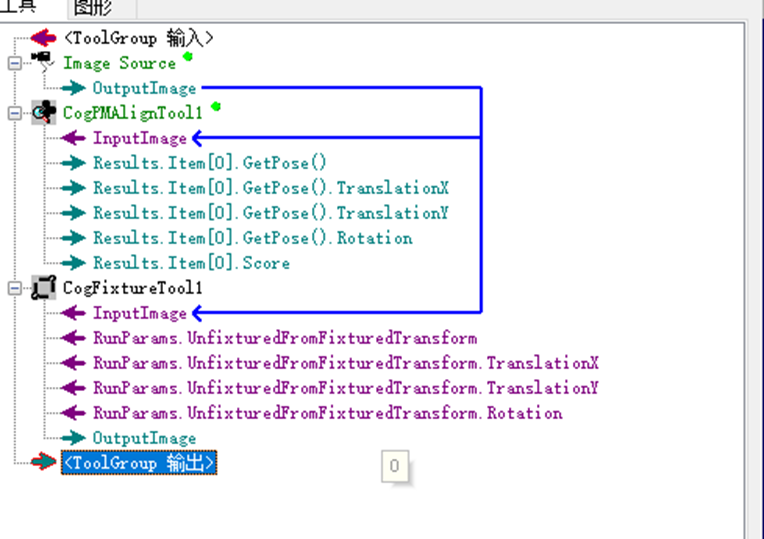The height and width of the screenshot is (539, 764).
Task: Click arrow icon beside GetPose().TranslationY
Action: (x=74, y=212)
